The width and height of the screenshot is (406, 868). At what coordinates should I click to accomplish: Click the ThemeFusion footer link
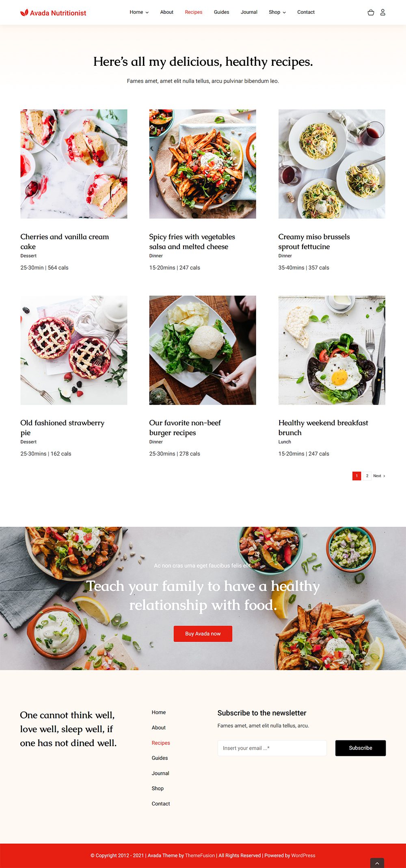(x=200, y=855)
